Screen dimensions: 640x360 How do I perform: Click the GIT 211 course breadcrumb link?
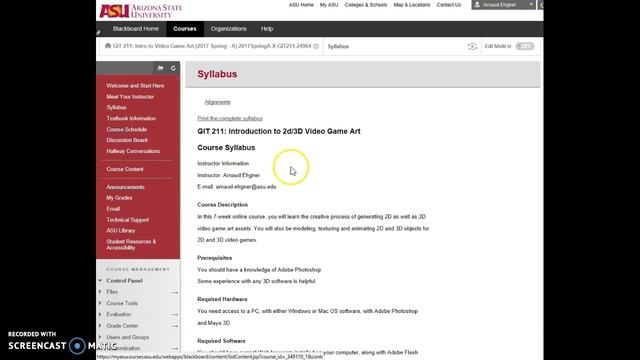point(212,46)
